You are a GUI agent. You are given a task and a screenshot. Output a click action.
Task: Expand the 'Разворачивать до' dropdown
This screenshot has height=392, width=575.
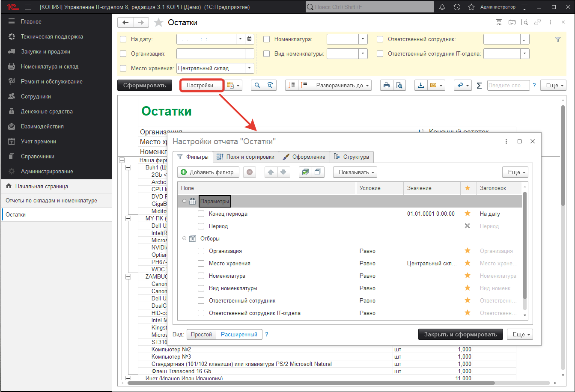pyautogui.click(x=341, y=85)
